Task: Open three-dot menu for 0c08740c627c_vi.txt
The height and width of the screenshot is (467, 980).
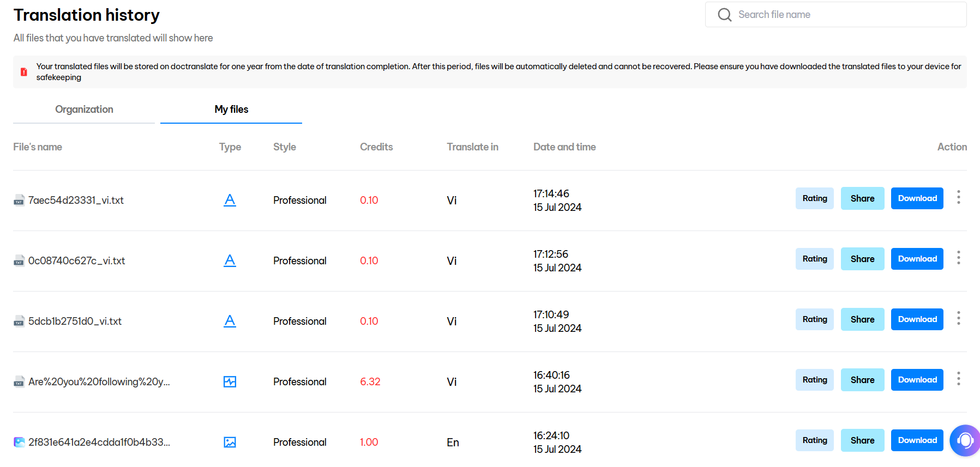Action: point(958,258)
